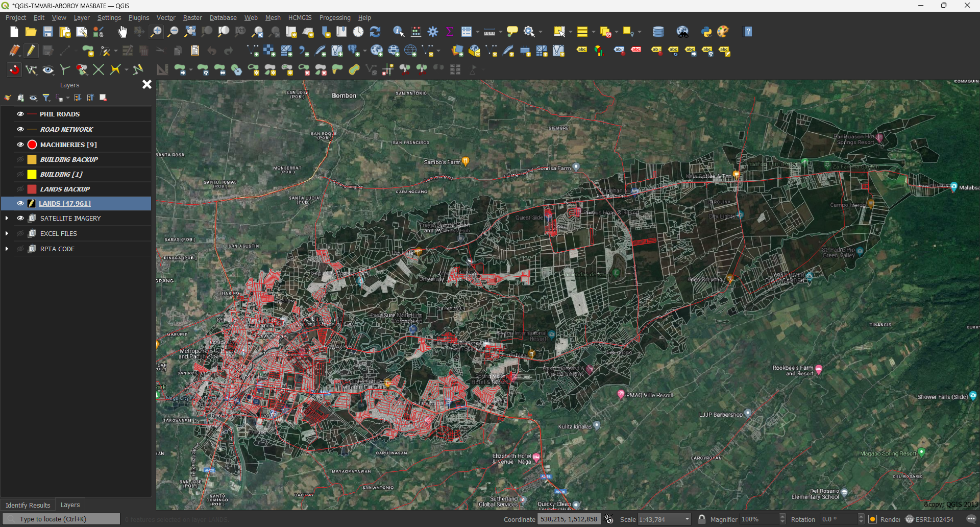Open the Vector menu
The height and width of the screenshot is (527, 980).
[x=166, y=17]
